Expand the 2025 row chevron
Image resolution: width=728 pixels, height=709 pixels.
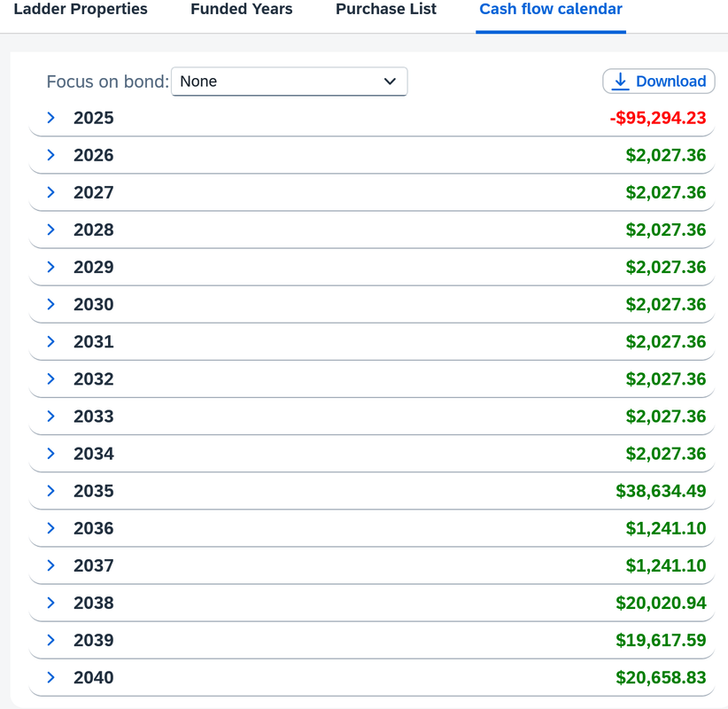pyautogui.click(x=51, y=118)
